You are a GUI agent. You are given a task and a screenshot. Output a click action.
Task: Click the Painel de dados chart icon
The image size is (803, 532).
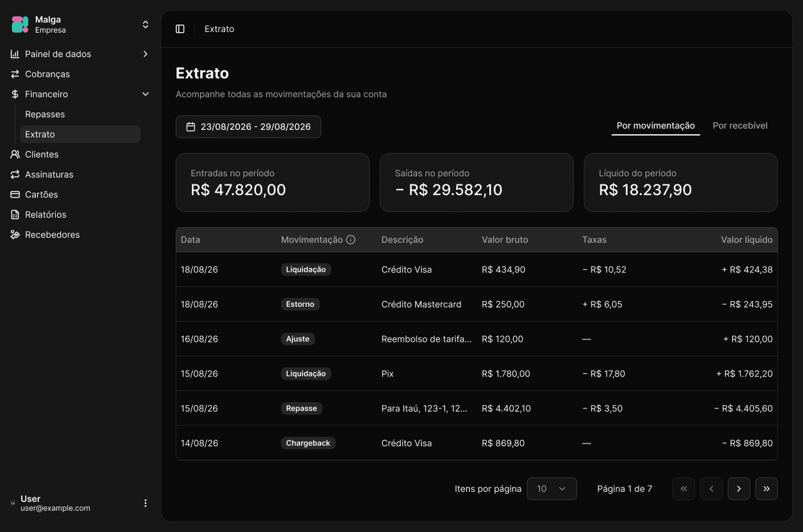(x=15, y=54)
